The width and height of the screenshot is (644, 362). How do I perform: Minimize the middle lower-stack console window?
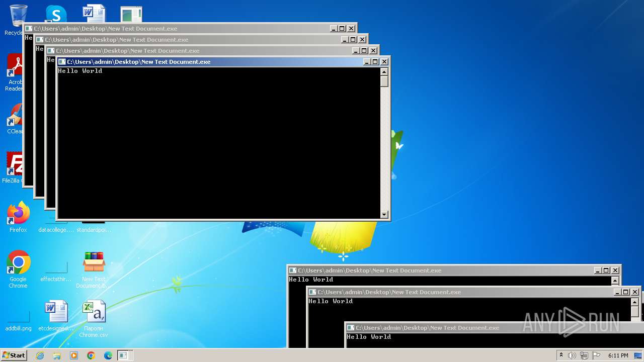click(617, 292)
